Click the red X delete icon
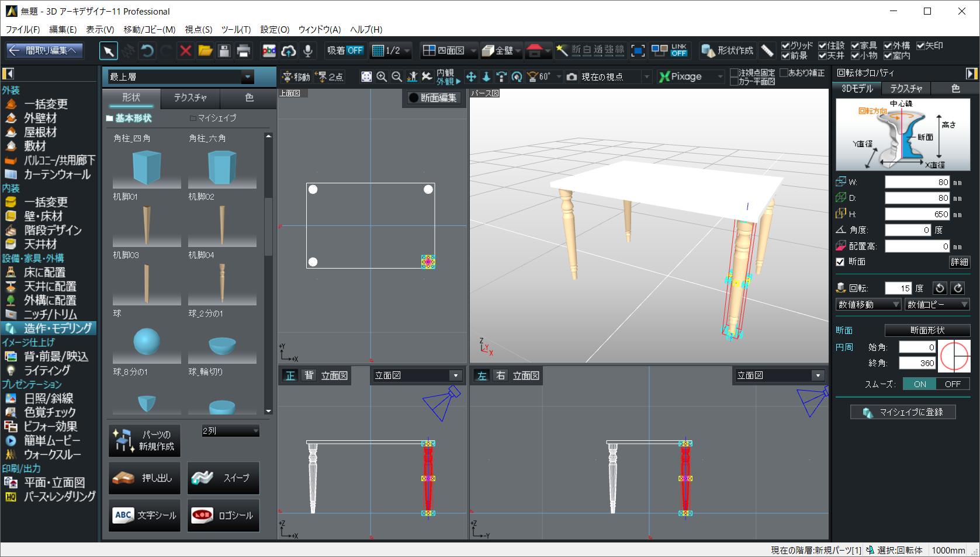 pos(185,51)
